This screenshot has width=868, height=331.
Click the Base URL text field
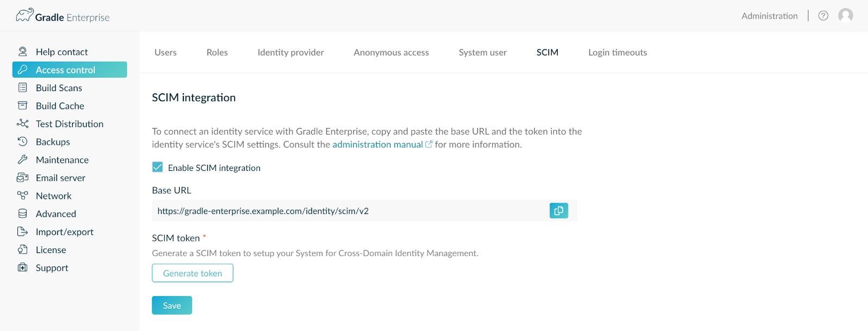click(x=365, y=211)
